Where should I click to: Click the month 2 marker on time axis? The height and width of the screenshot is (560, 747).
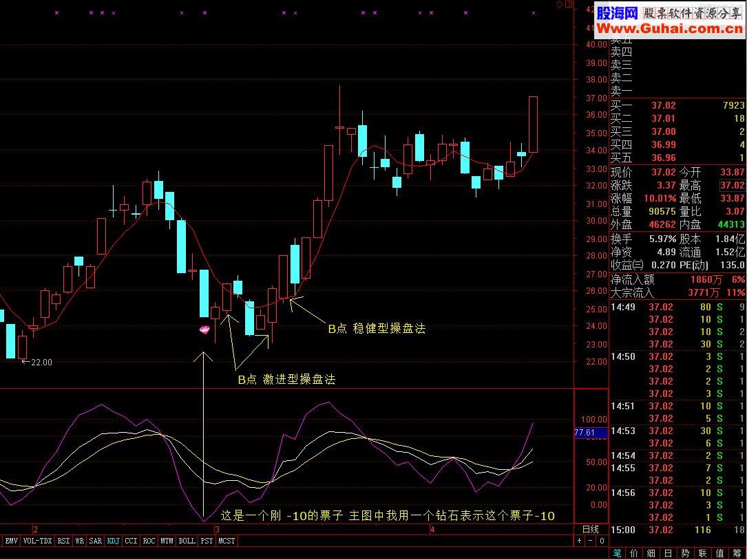[35, 529]
